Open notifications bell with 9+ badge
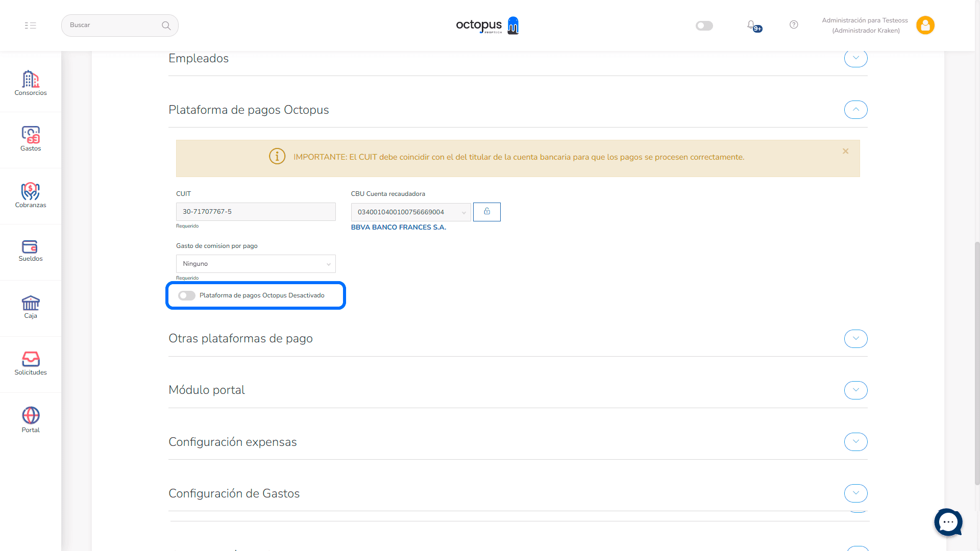 [752, 25]
